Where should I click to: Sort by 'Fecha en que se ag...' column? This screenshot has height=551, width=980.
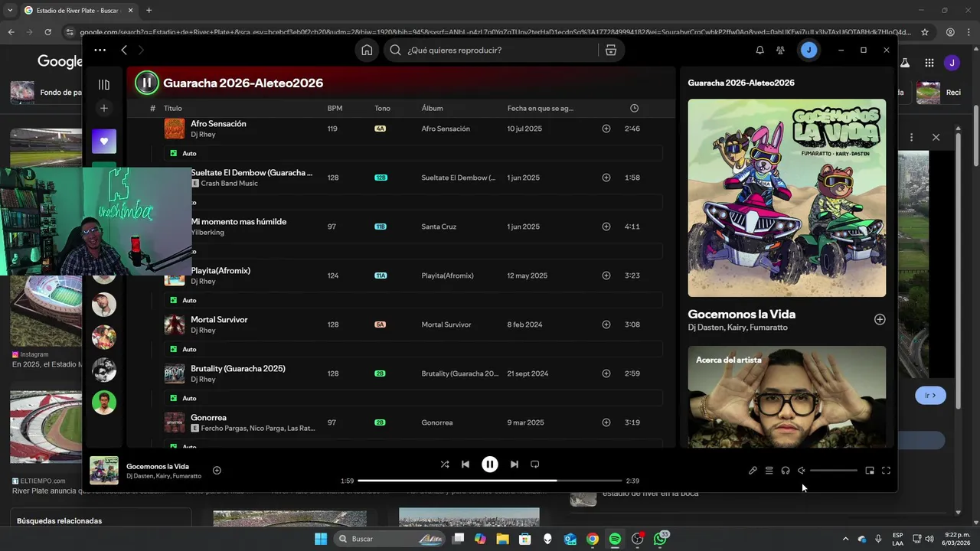(x=540, y=108)
